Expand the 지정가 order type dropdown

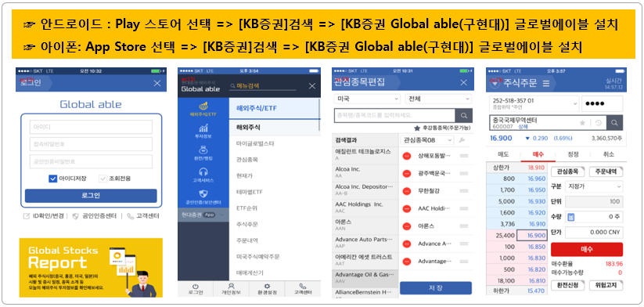(594, 186)
